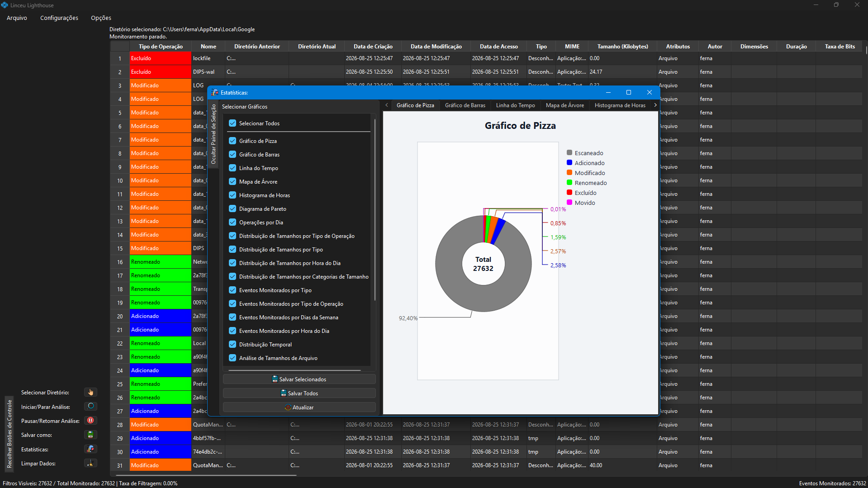868x488 pixels.
Task: Click the right arrow to show more tabs
Action: (x=655, y=105)
